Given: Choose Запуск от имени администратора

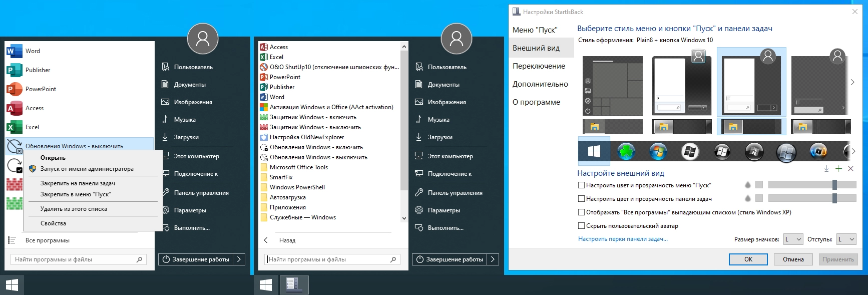Looking at the screenshot, I should point(87,169).
